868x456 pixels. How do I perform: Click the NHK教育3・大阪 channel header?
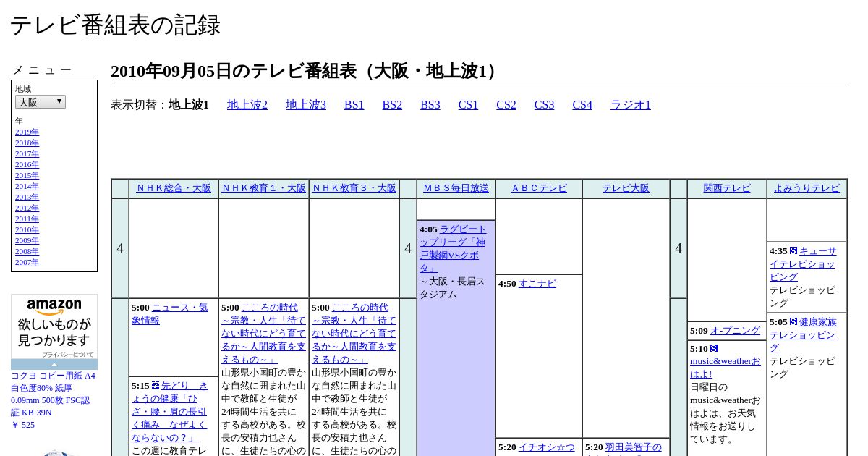(354, 188)
